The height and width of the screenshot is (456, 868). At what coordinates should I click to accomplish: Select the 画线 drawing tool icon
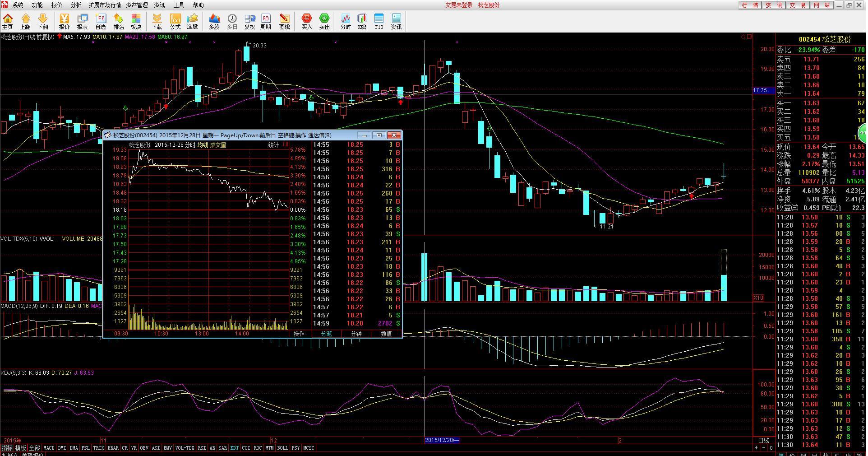coord(285,21)
